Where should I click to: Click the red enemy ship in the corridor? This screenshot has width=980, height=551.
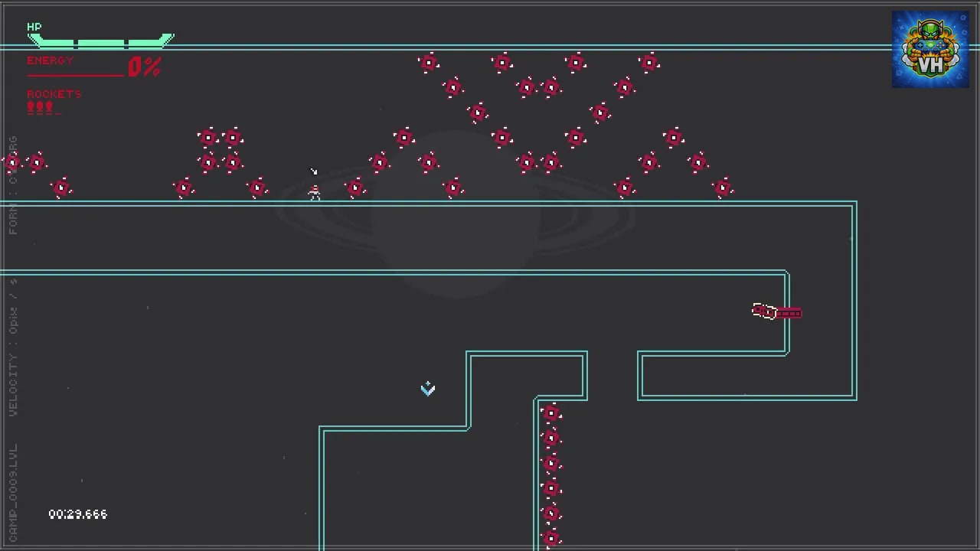point(777,311)
